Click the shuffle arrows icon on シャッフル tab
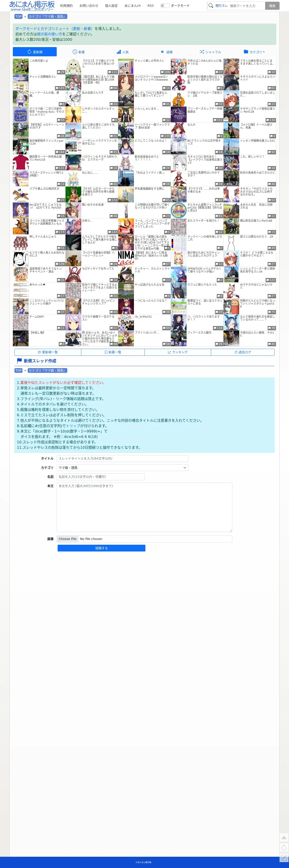Screen dimensions: 289x868 click(x=201, y=52)
